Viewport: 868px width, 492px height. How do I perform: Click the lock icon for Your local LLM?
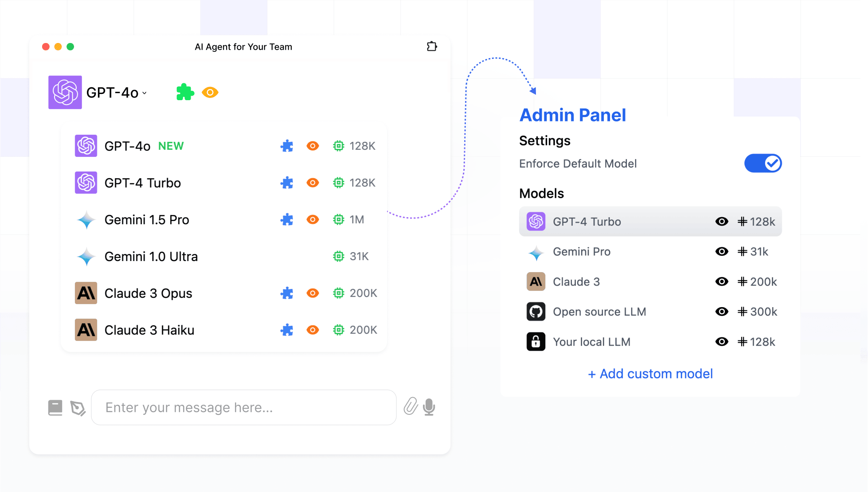536,342
